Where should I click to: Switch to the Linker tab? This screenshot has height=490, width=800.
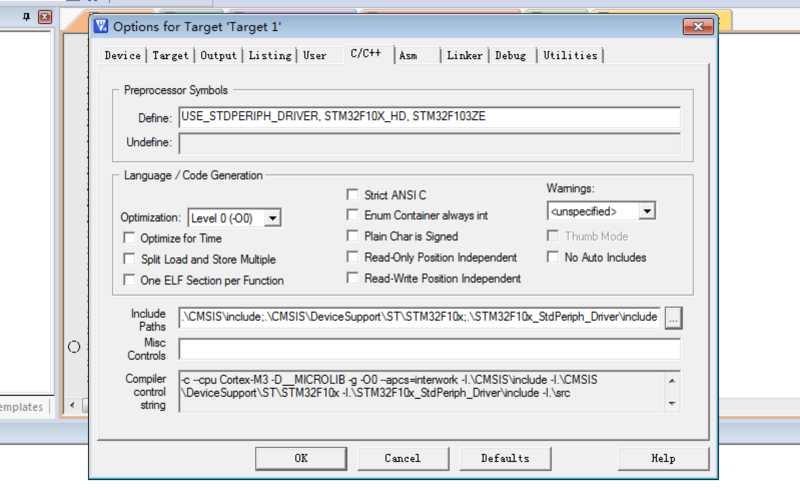click(x=464, y=56)
